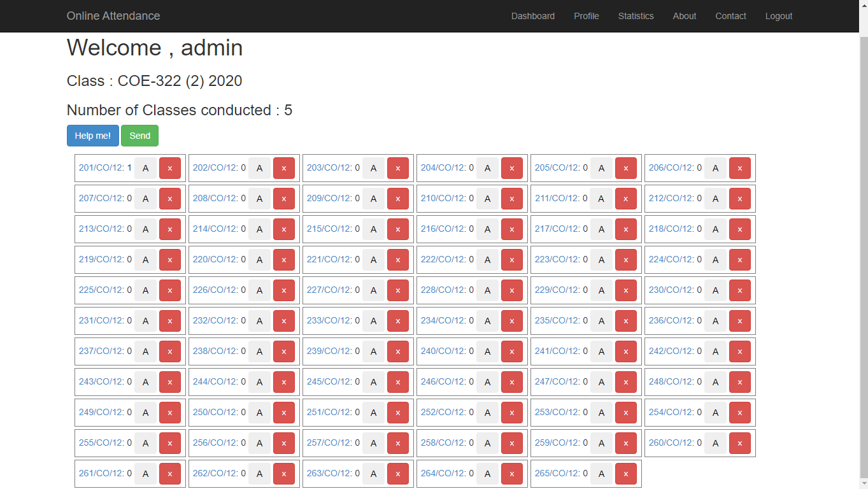Click the Help me! button

point(92,135)
